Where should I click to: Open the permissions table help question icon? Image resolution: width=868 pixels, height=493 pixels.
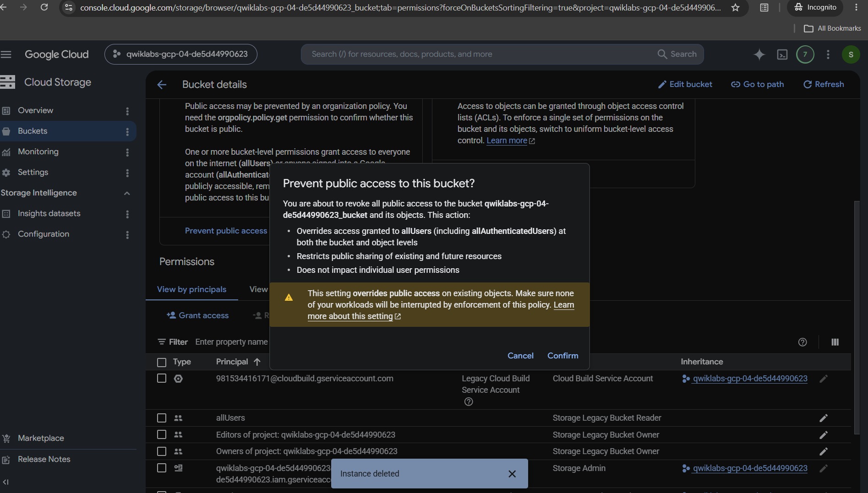(802, 342)
